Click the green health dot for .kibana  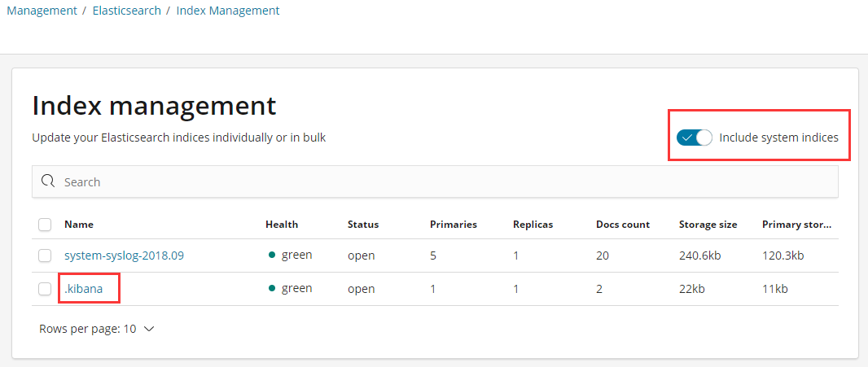click(272, 289)
